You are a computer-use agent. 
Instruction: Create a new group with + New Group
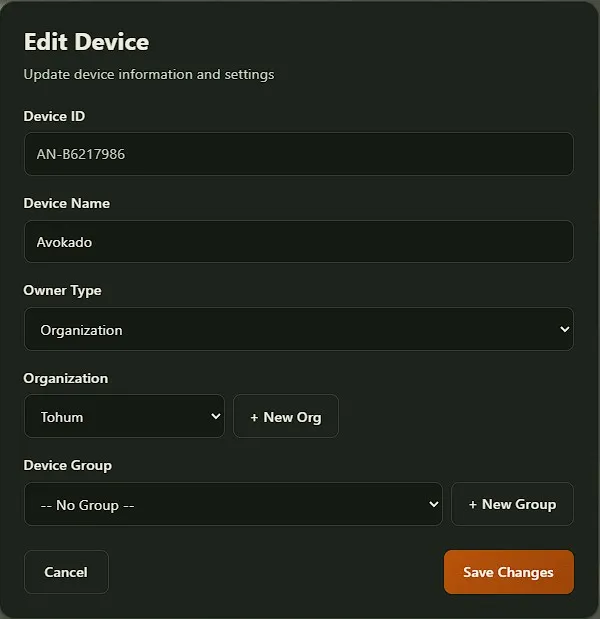pyautogui.click(x=512, y=504)
